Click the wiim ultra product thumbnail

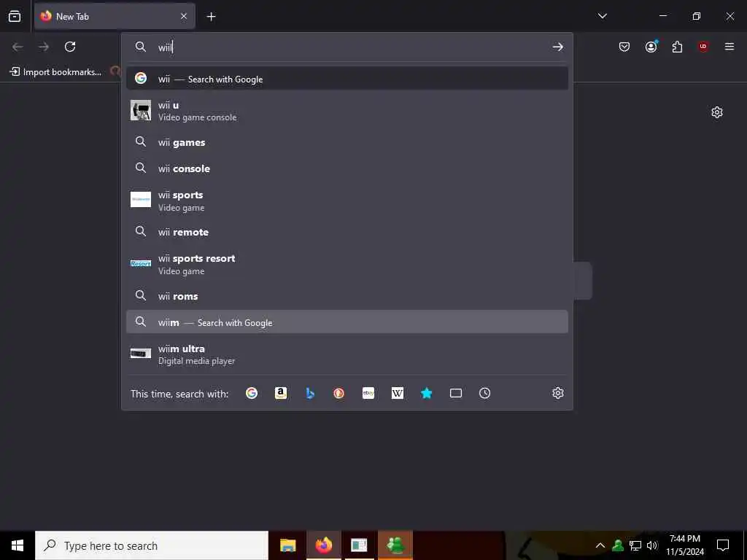[141, 354]
